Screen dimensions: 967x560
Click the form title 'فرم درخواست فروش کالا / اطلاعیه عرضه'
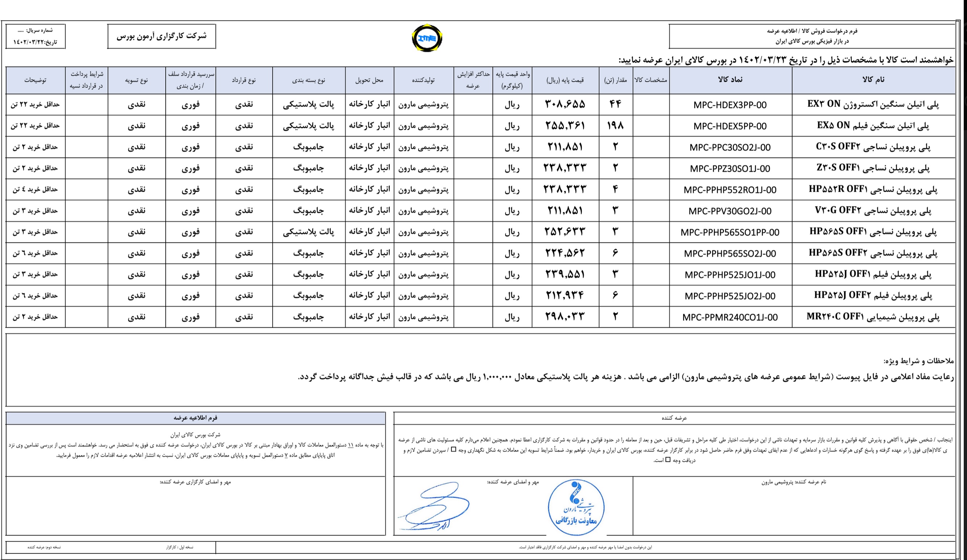[x=812, y=31]
